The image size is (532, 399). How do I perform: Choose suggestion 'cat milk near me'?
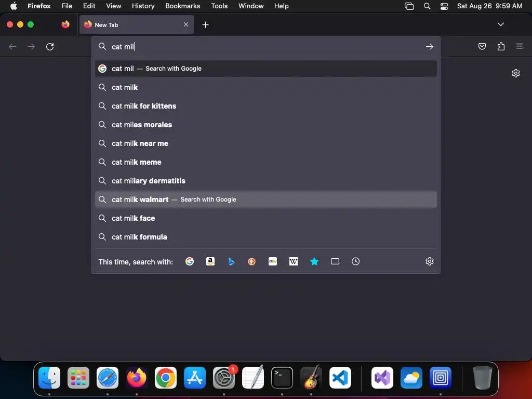pyautogui.click(x=266, y=143)
